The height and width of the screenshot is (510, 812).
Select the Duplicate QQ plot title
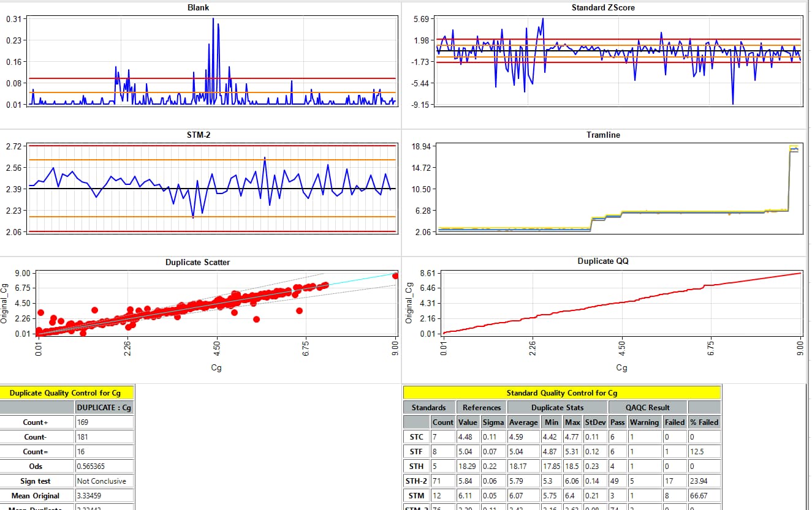[603, 261]
